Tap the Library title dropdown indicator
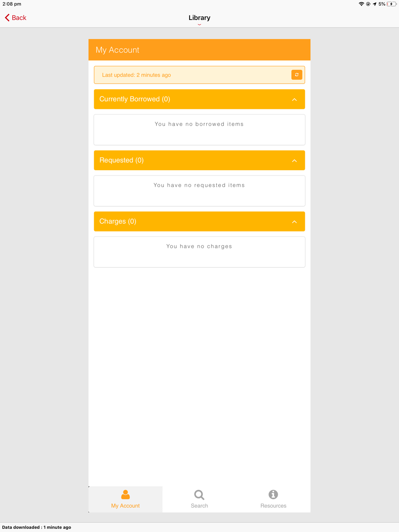 click(x=199, y=24)
